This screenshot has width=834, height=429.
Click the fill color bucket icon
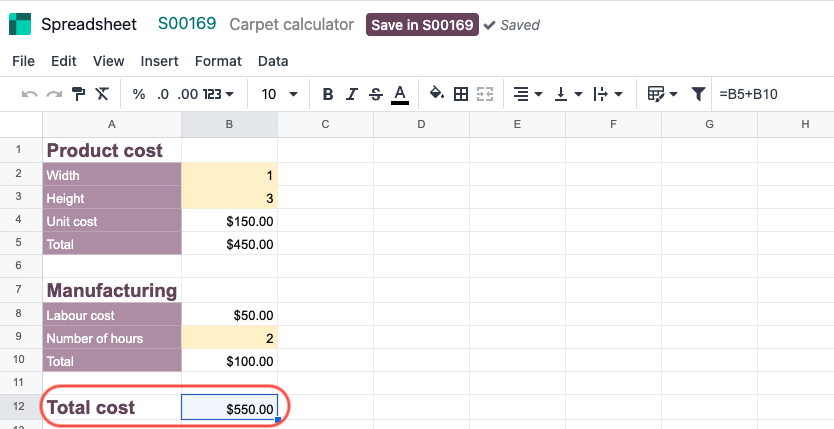coord(436,94)
